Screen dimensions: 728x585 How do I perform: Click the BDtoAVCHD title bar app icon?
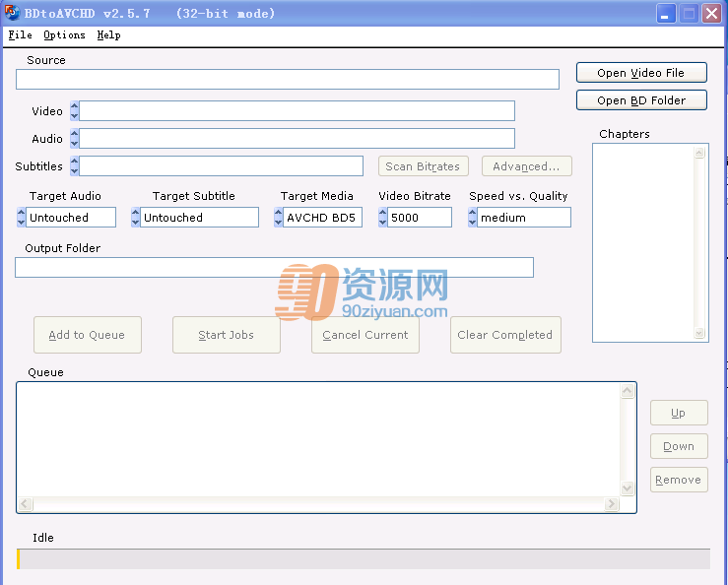[12, 13]
